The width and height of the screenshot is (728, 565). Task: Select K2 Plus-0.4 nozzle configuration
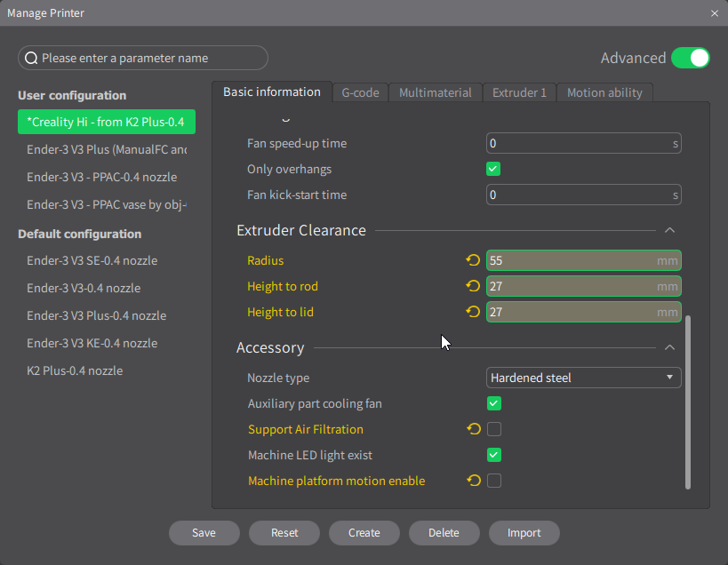click(x=75, y=370)
